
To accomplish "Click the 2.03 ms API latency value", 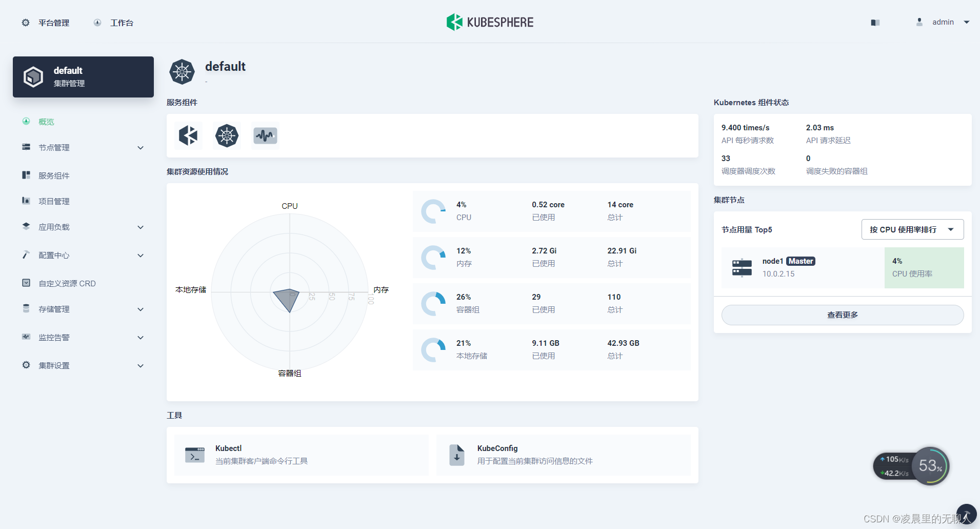I will [819, 128].
